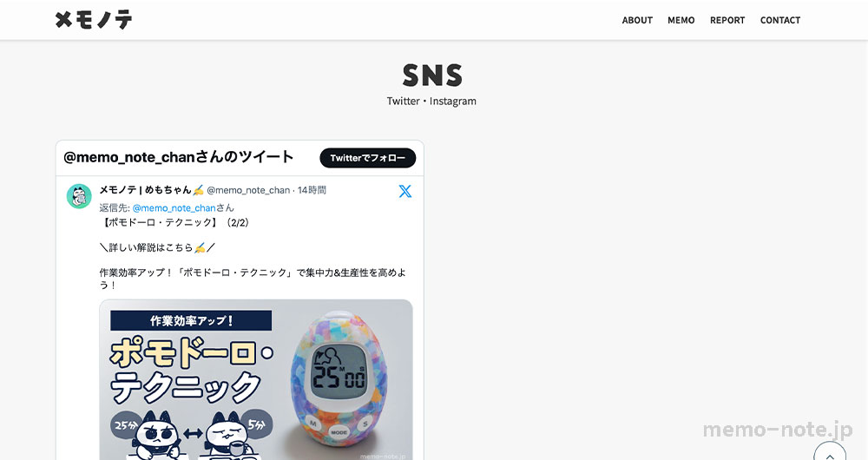Open the @memo_note_chan reply-to link
868x460 pixels.
(x=174, y=208)
